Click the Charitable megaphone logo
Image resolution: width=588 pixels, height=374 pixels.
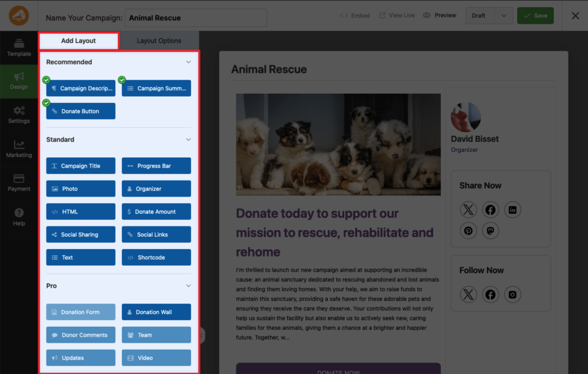(x=19, y=16)
